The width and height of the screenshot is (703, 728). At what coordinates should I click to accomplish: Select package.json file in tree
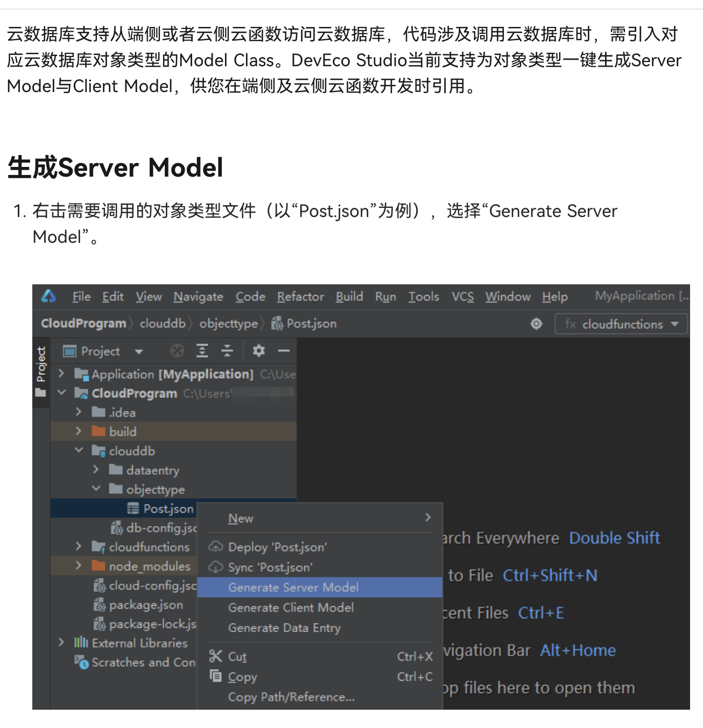pos(138,605)
